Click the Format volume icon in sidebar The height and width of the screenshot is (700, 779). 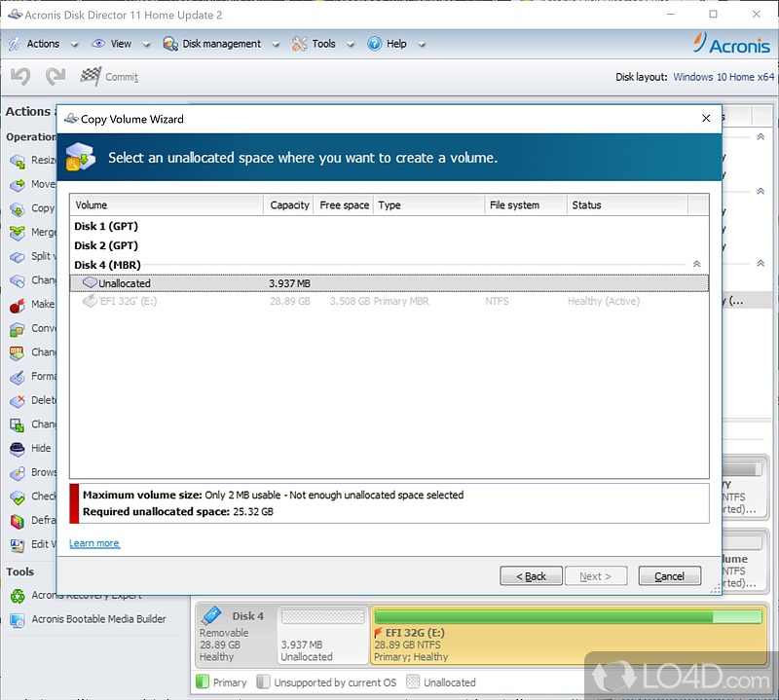point(18,377)
